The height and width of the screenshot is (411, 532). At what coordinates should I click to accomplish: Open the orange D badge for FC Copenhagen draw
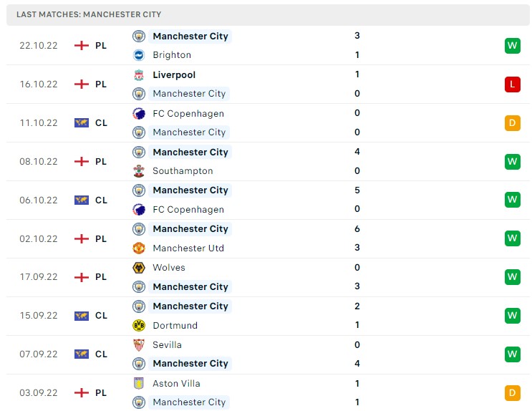click(513, 123)
